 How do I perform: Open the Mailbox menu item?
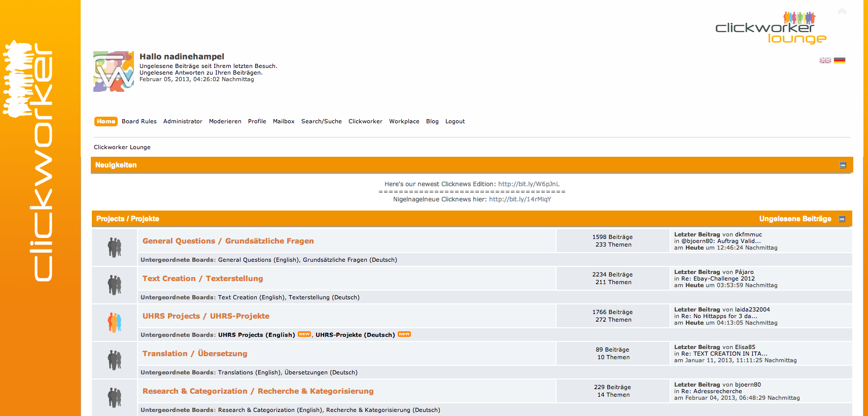[x=284, y=121]
